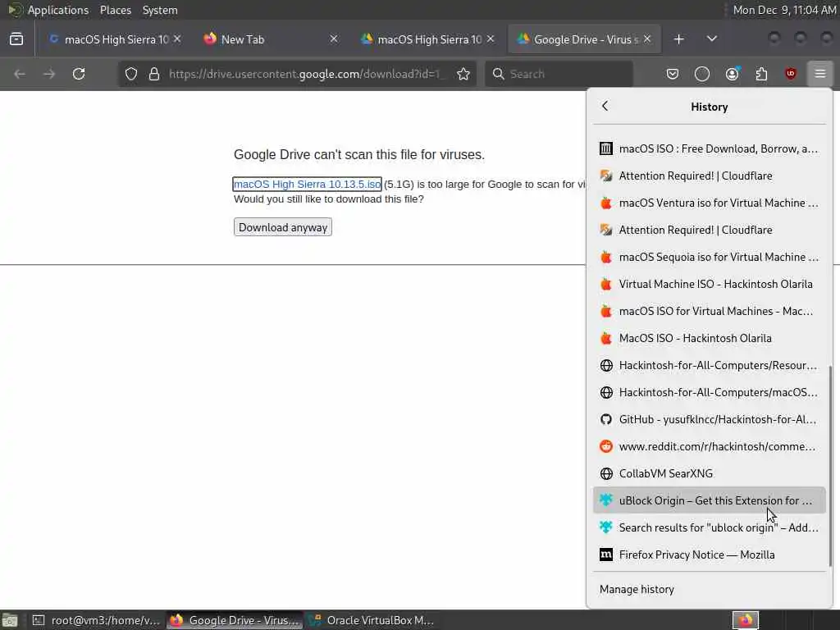Open Hackintosh-for-All-Computers/Resour... entry

[710, 365]
